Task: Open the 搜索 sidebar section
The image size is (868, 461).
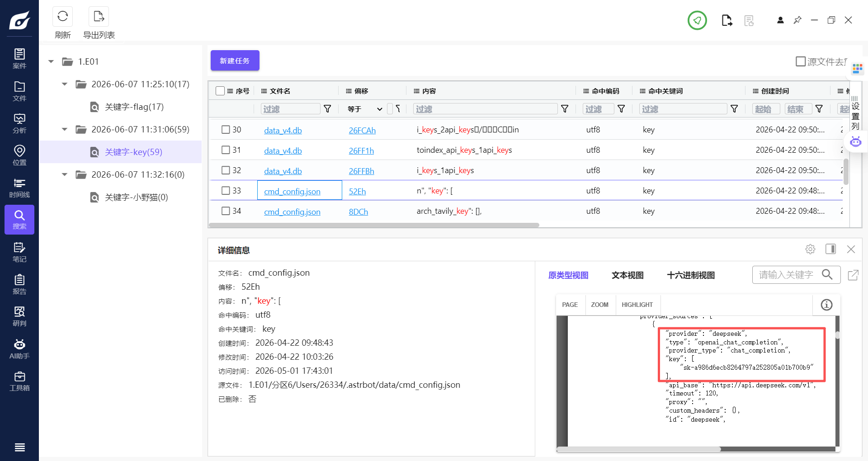Action: pos(19,220)
